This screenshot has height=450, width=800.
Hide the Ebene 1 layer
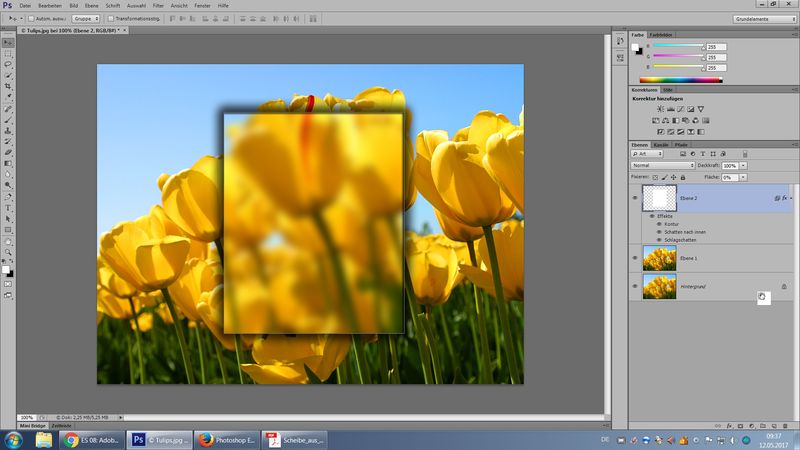[636, 258]
